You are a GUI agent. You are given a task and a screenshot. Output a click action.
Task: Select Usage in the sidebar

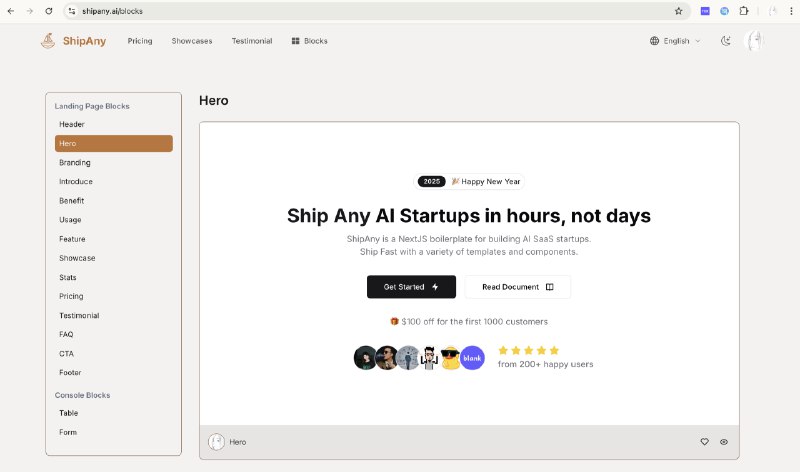click(114, 220)
